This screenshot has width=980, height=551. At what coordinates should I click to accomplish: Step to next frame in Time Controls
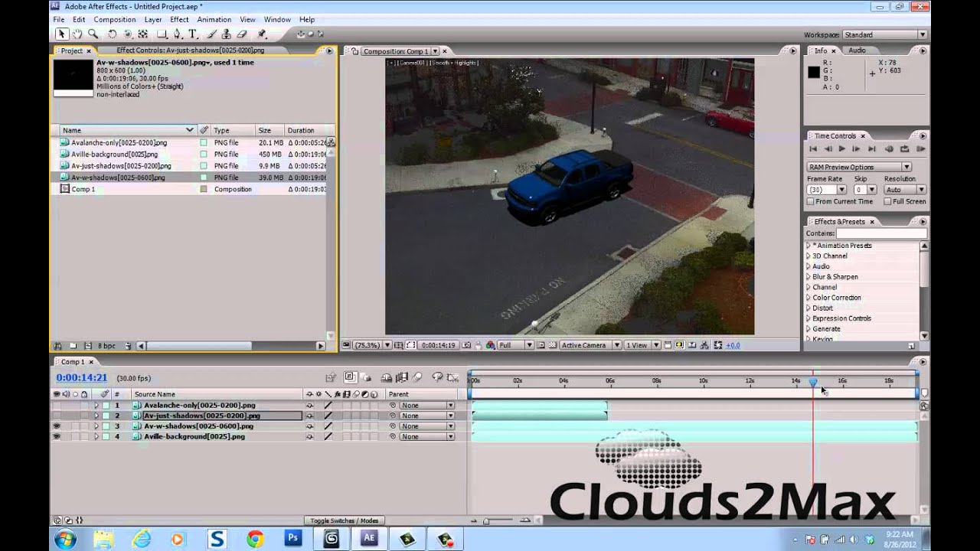pyautogui.click(x=856, y=148)
